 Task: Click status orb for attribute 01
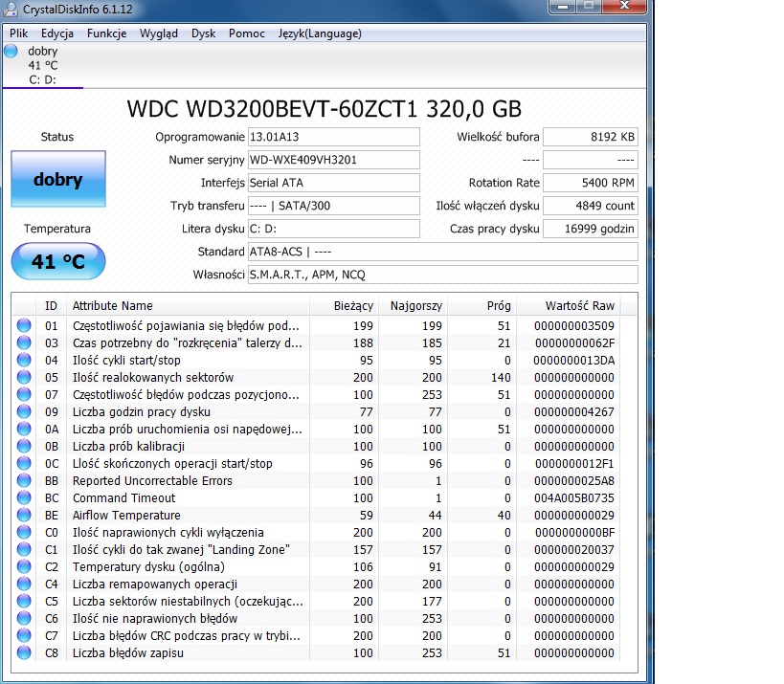pyautogui.click(x=24, y=326)
